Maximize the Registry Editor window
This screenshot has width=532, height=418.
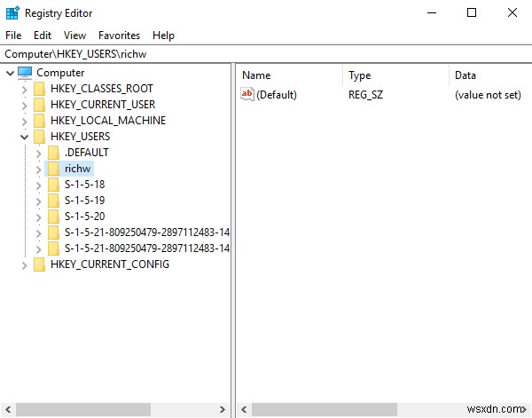[x=472, y=13]
